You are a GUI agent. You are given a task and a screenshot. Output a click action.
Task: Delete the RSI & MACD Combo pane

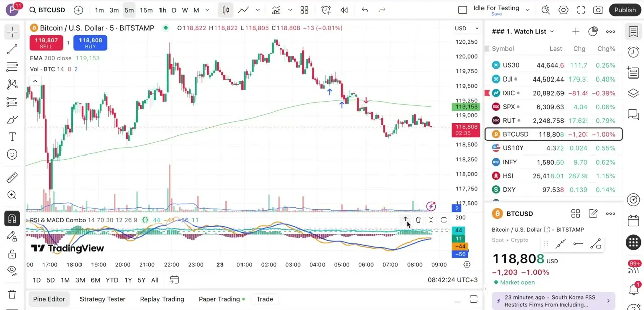(418, 220)
